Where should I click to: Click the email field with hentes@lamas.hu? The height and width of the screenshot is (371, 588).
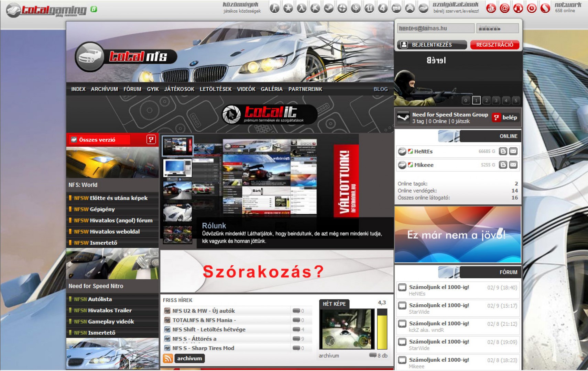point(436,28)
